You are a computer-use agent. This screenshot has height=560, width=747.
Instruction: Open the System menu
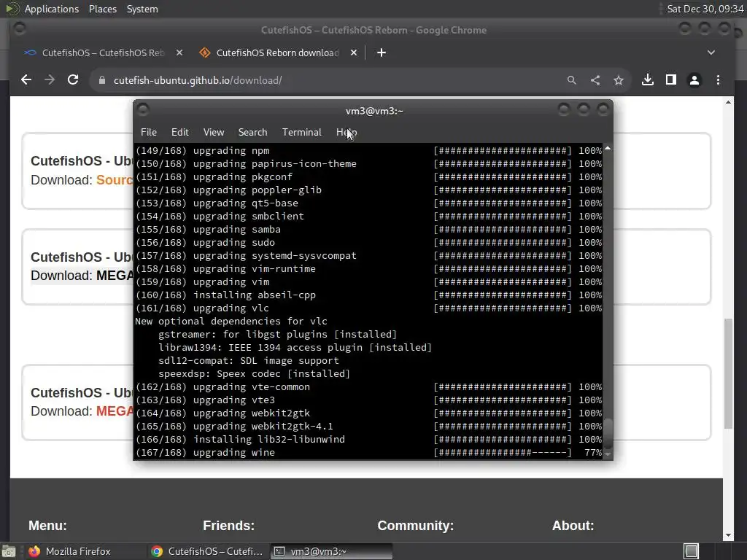[142, 9]
